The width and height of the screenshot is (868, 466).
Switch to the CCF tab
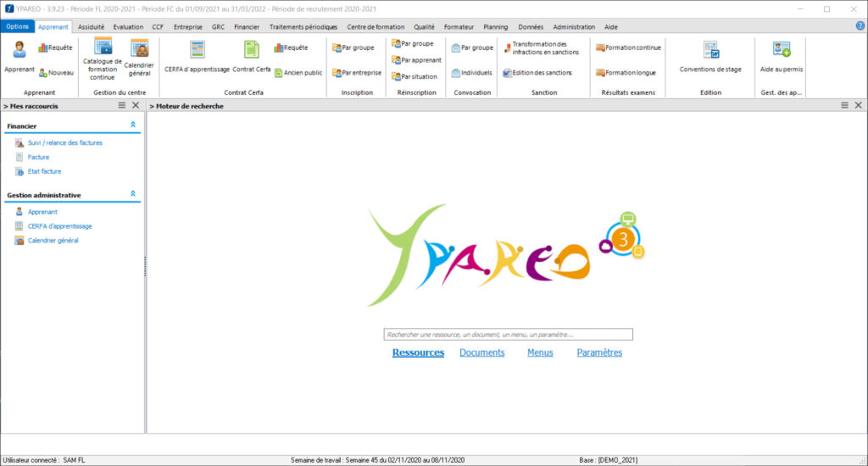(x=158, y=26)
